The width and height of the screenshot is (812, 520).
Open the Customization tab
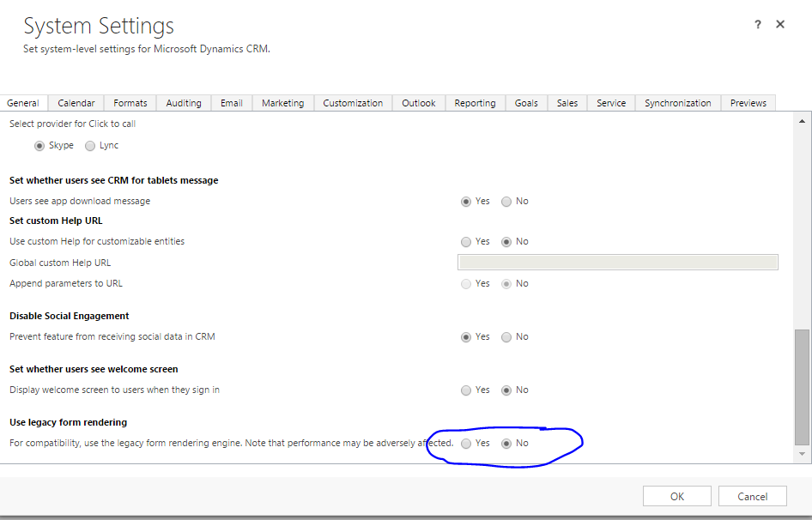point(353,103)
